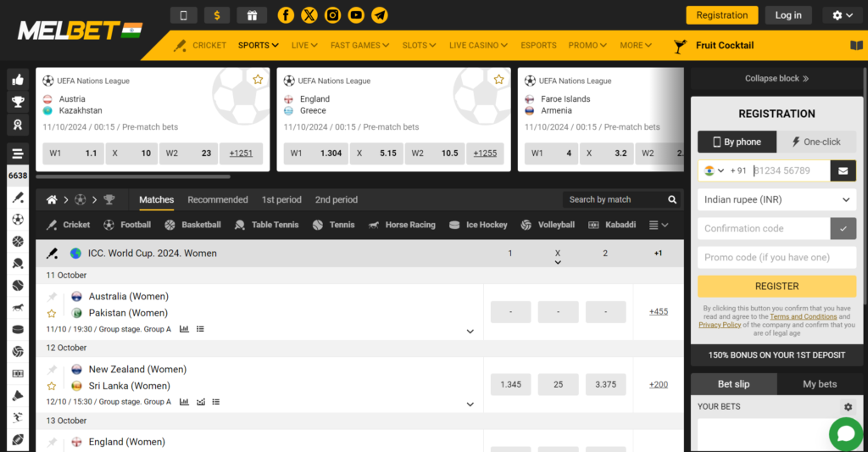Open the dollar payments icon
This screenshot has width=868, height=452.
tap(218, 15)
